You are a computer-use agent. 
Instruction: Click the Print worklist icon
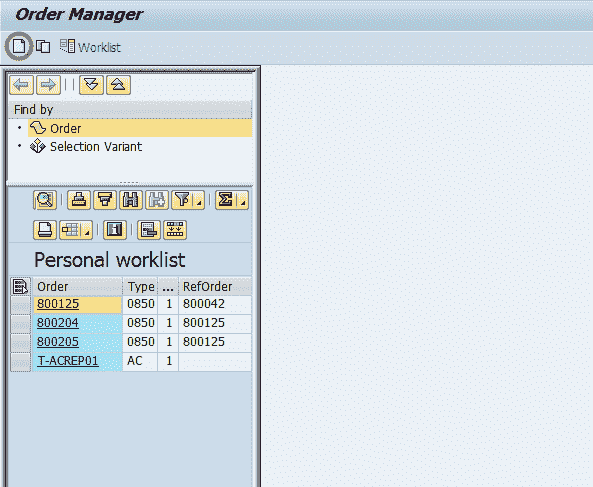pyautogui.click(x=45, y=230)
